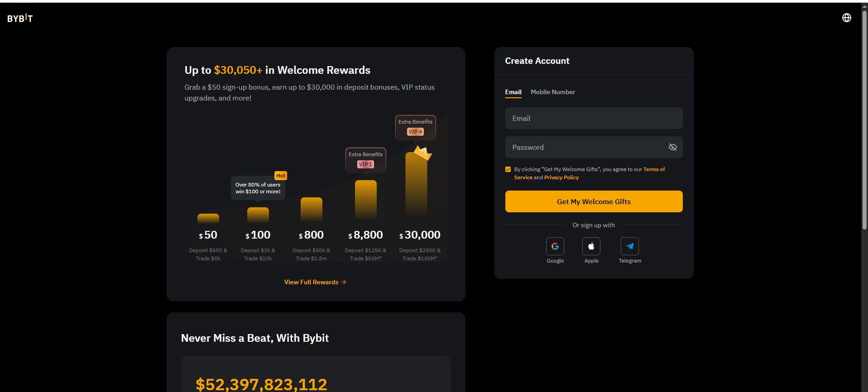Screen dimensions: 868x392
Task: Click the $52,397,823,112 figure
Action: coord(261,384)
